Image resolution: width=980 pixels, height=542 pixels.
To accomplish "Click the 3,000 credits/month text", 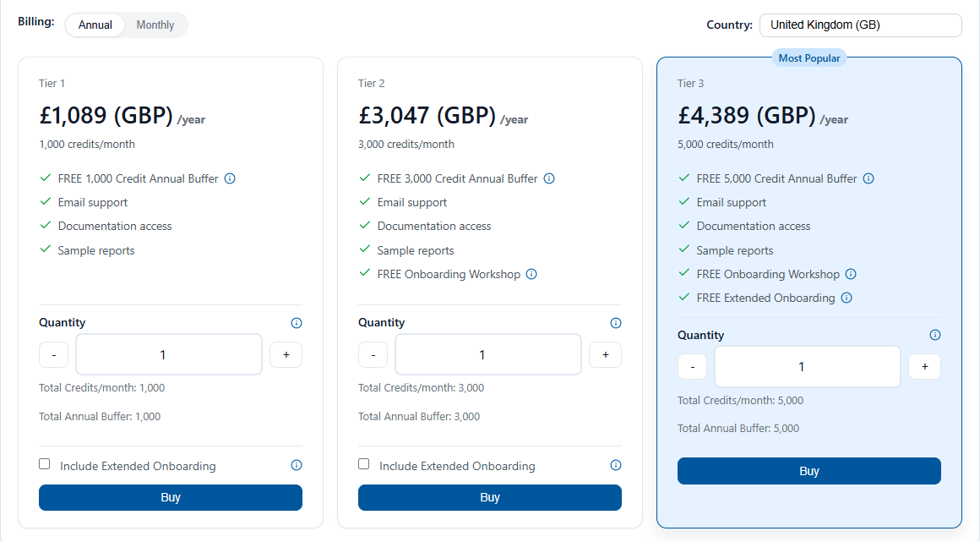I will 406,144.
